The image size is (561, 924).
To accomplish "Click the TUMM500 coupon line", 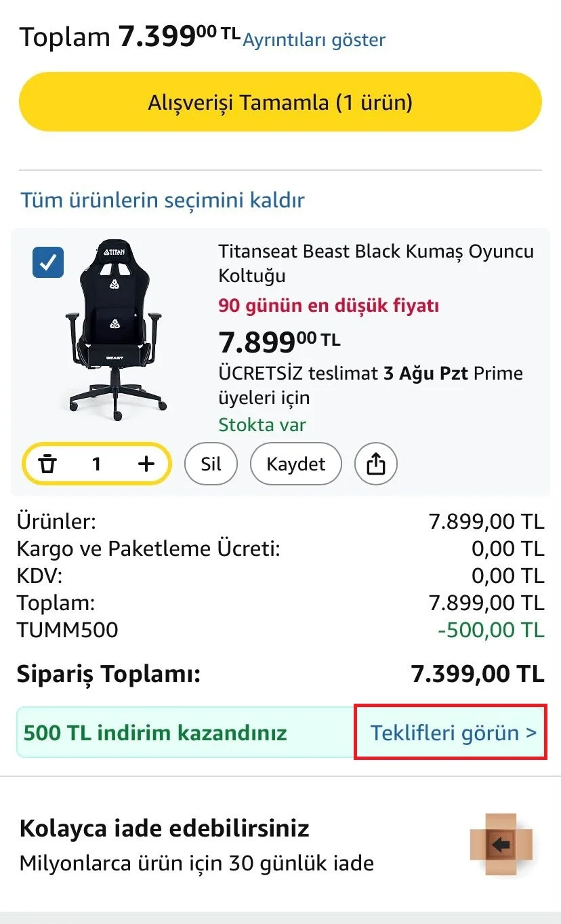I will coord(280,630).
